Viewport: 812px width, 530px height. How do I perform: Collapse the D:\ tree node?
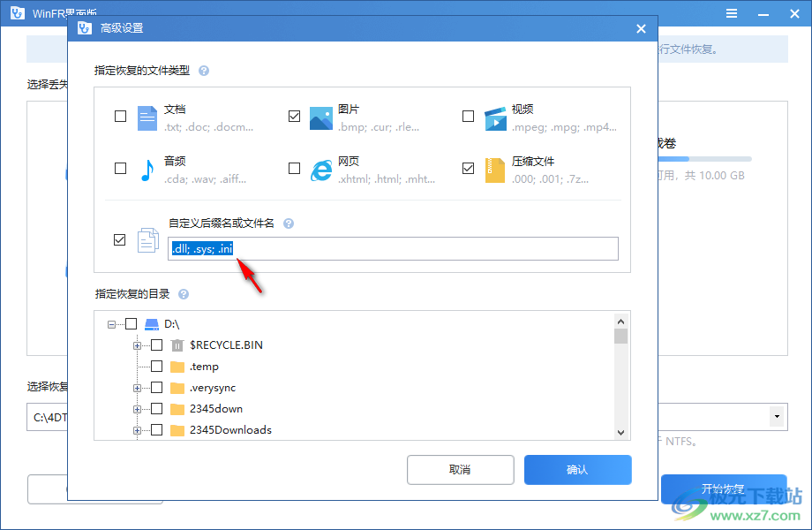click(112, 323)
